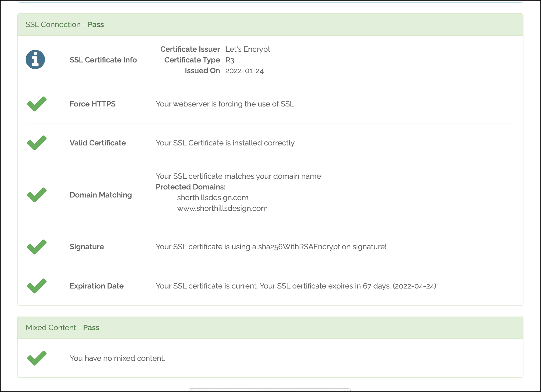The image size is (541, 392).
Task: Click the Mixed Content - Pass section header
Action: (x=62, y=328)
